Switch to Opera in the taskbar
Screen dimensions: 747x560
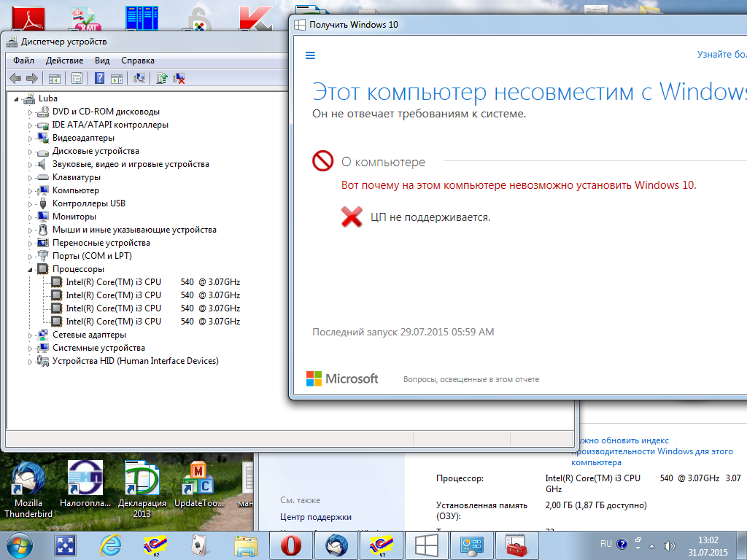[291, 545]
